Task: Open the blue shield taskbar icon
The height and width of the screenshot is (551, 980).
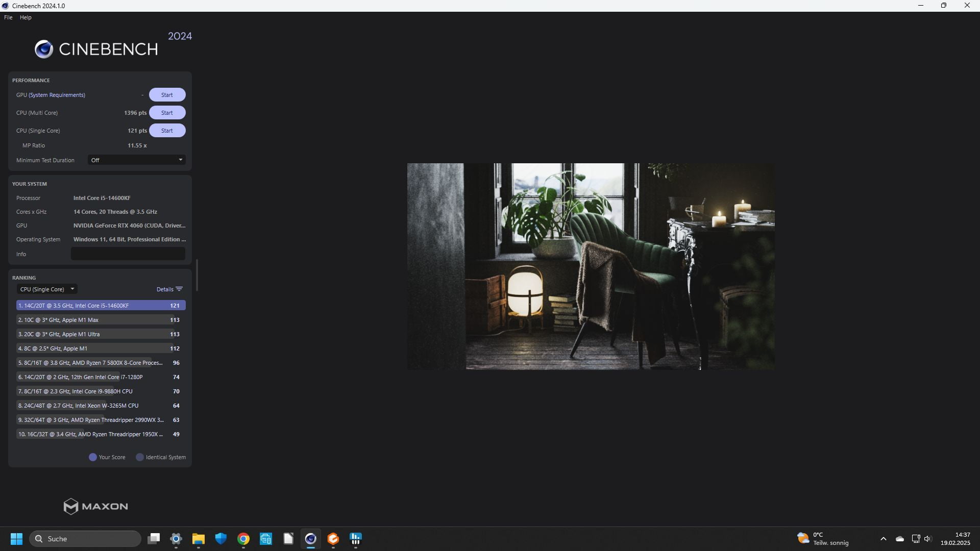Action: 221,539
